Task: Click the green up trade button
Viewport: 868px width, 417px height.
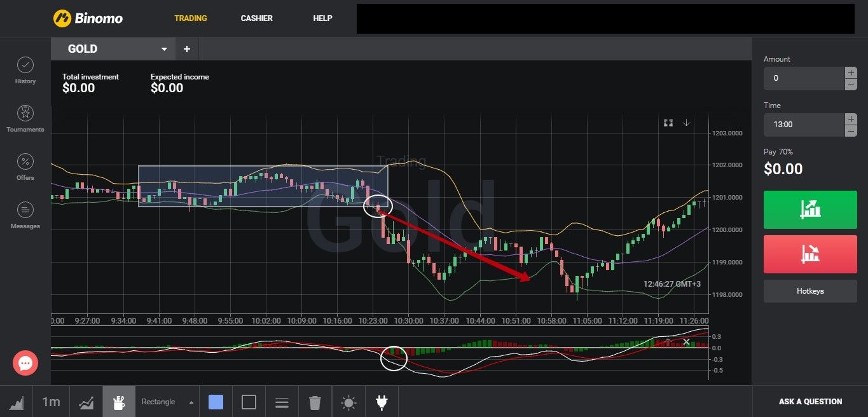Action: pos(810,209)
